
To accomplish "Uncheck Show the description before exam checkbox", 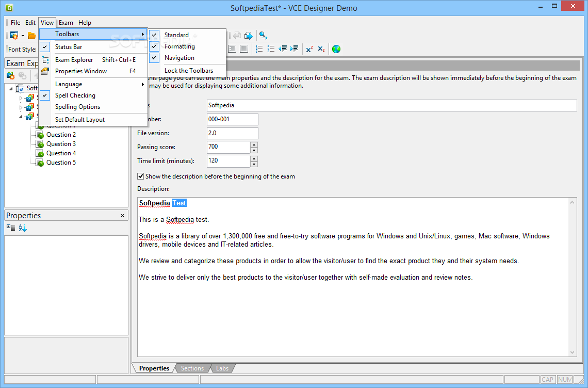I will [x=141, y=176].
